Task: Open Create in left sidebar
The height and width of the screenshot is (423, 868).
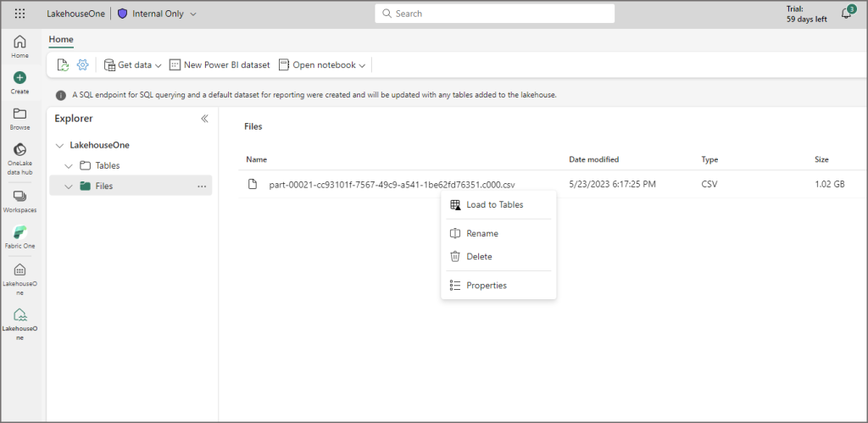Action: tap(20, 82)
